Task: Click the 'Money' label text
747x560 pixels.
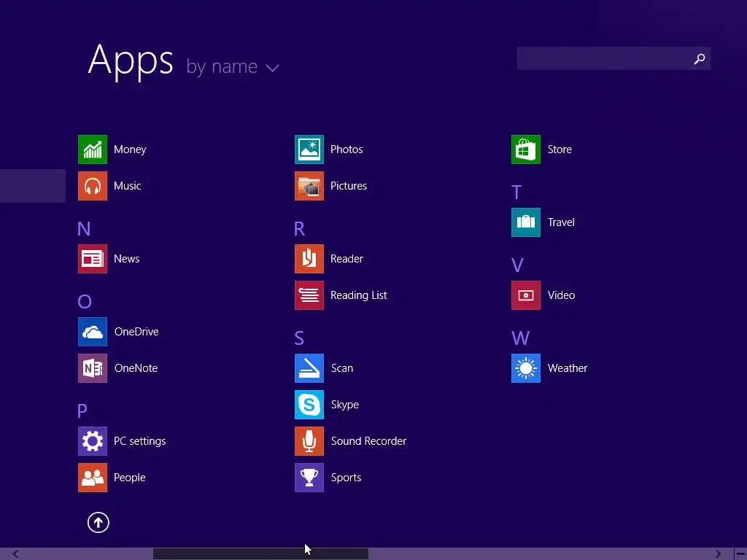Action: 130,149
